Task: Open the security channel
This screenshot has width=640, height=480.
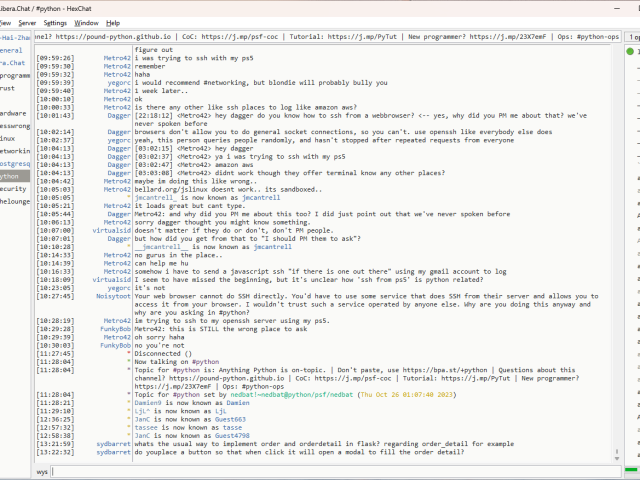Action: click(x=13, y=188)
